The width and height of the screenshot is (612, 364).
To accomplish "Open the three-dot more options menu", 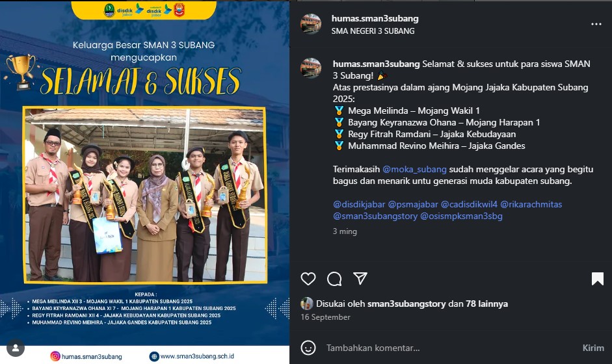I will tap(596, 24).
